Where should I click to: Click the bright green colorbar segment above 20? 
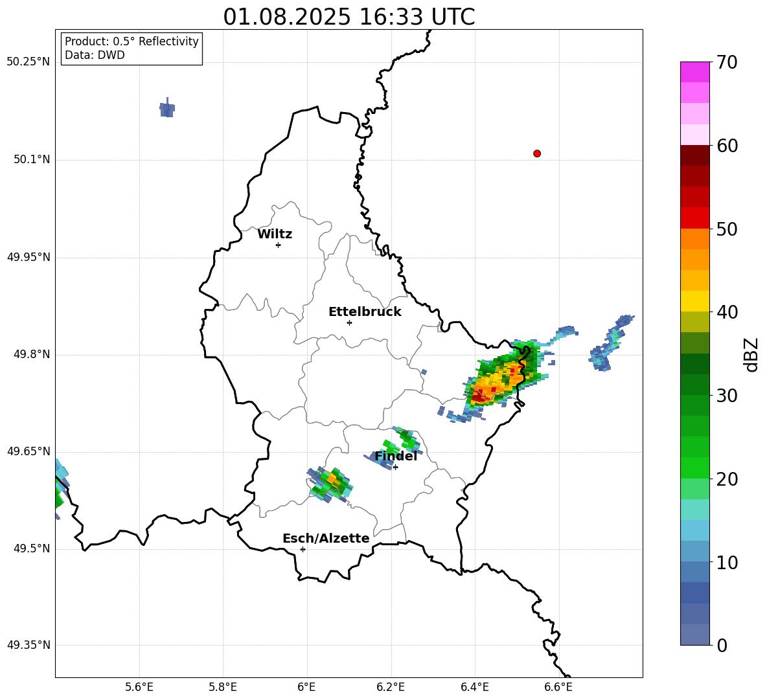pyautogui.click(x=694, y=468)
